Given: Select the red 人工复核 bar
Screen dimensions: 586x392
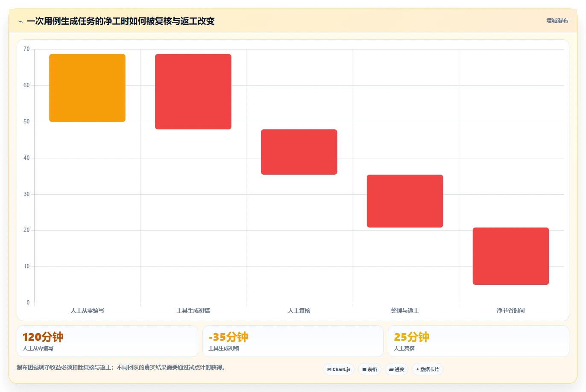Looking at the screenshot, I should coord(299,152).
